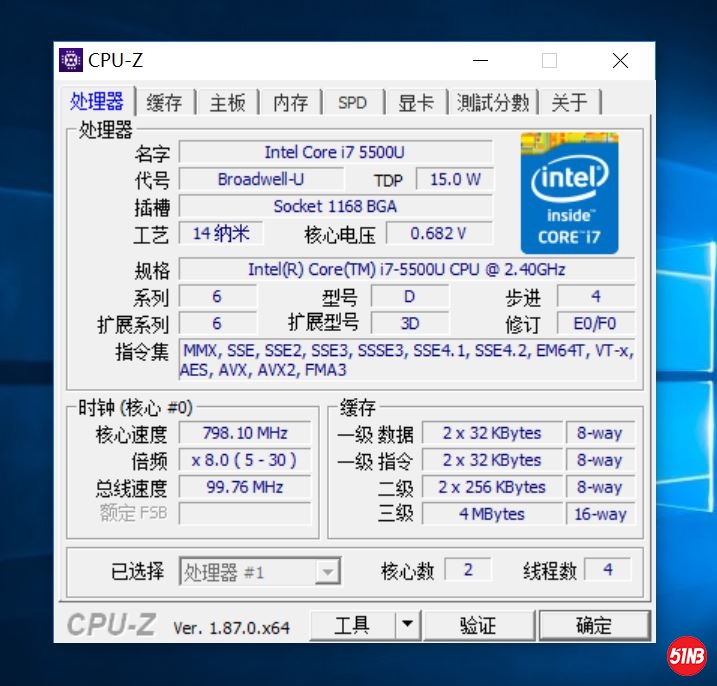
Task: Switch to the 缓存 tab
Action: click(x=165, y=102)
